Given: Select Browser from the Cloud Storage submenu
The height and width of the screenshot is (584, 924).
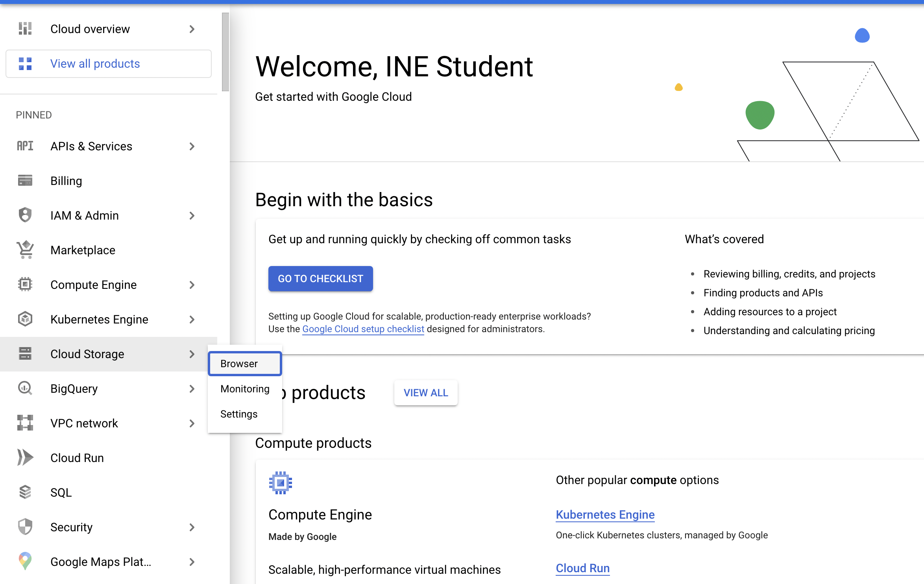Looking at the screenshot, I should pyautogui.click(x=244, y=363).
